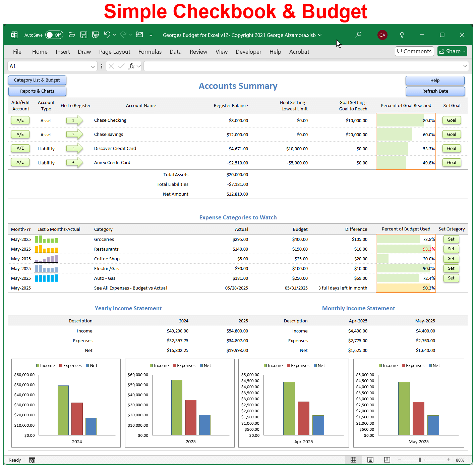The image size is (476, 468).
Task: Switch to the Formulas ribbon tab
Action: 150,52
